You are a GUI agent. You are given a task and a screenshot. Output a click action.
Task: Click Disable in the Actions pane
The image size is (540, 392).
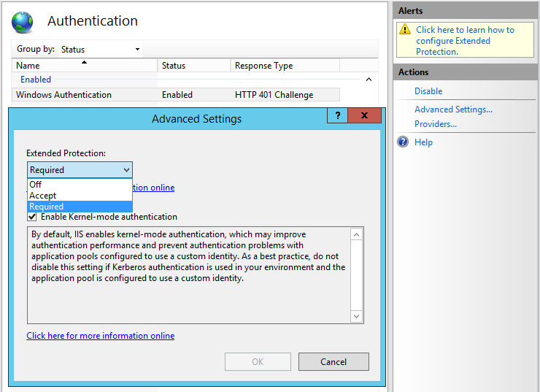428,91
